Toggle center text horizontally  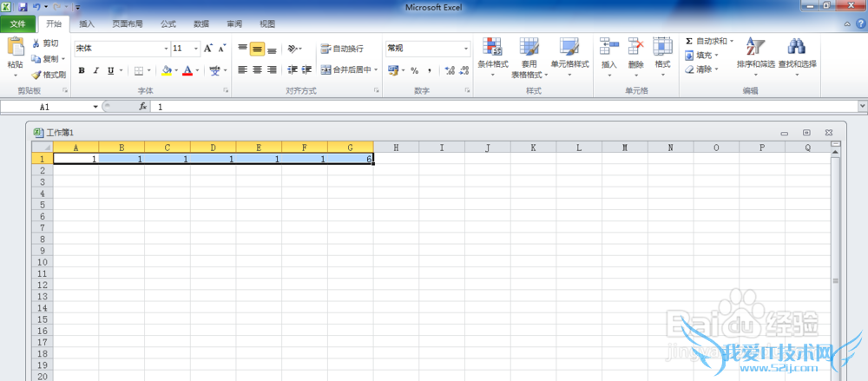(x=257, y=69)
